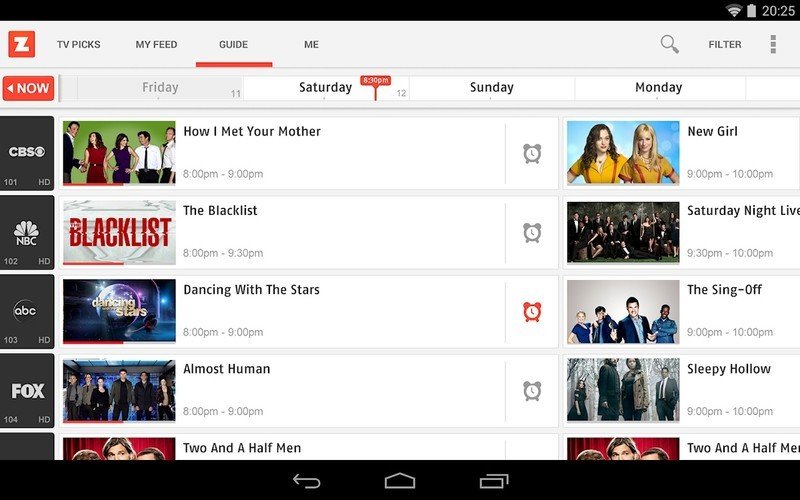Screen dimensions: 800x500
Task: Select the NBC channel 102 icon
Action: [x=27, y=232]
